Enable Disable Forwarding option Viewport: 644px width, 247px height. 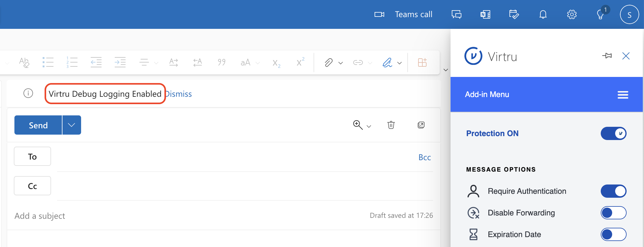click(613, 213)
